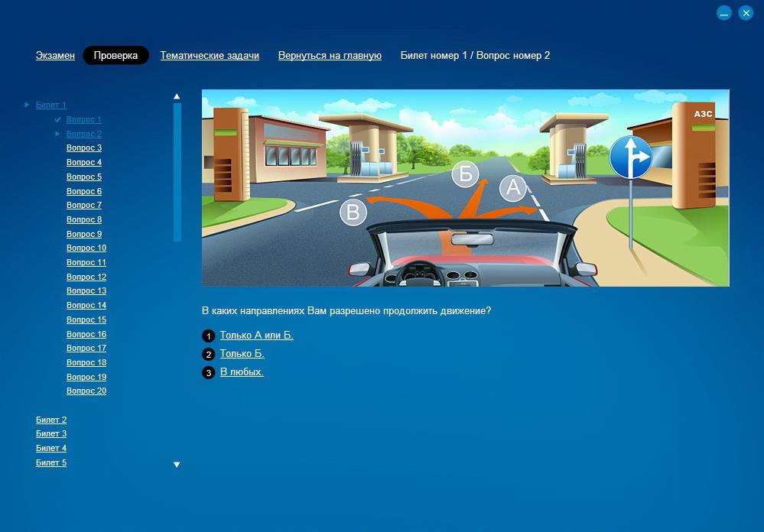Screen dimensions: 764x532
Task: Go to Вопрос 10 in the list
Action: (x=86, y=248)
